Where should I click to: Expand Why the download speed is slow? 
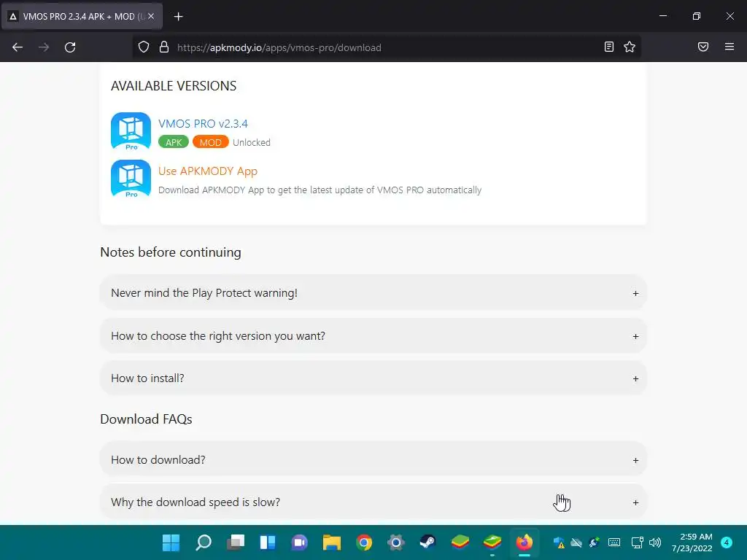[373, 502]
